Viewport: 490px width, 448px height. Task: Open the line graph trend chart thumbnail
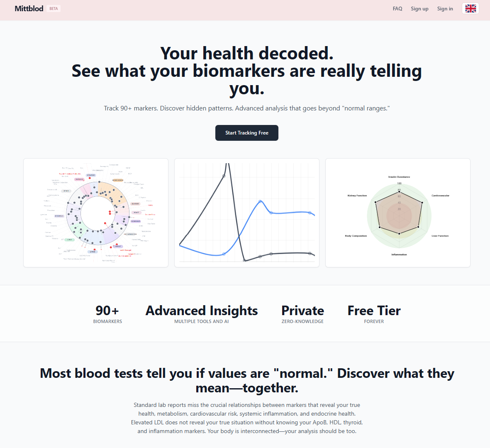(x=246, y=213)
